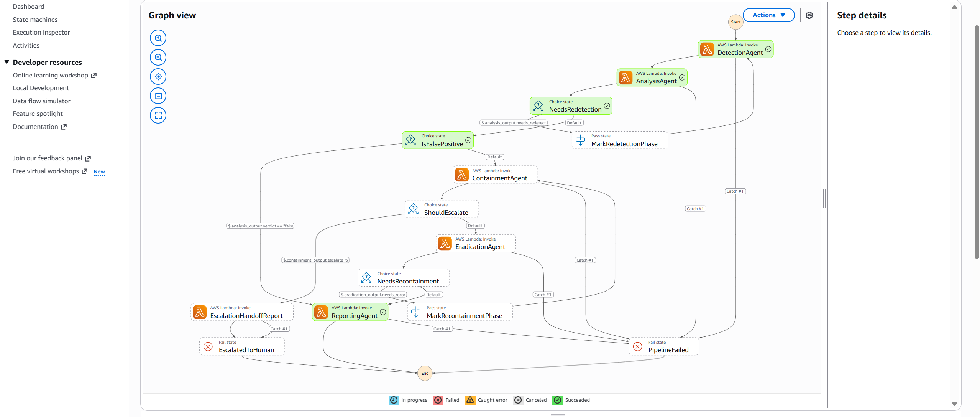Open Online learning workshop link
980x417 pixels.
click(55, 75)
